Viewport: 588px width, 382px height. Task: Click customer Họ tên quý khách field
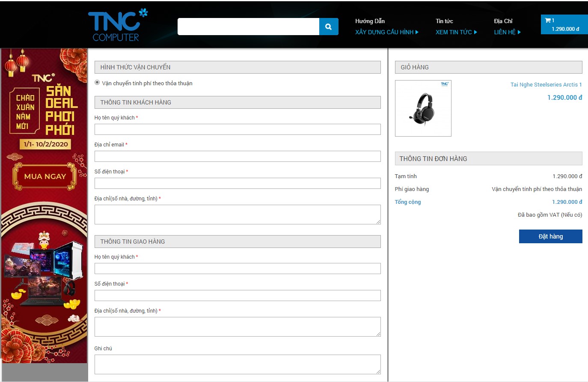[238, 129]
